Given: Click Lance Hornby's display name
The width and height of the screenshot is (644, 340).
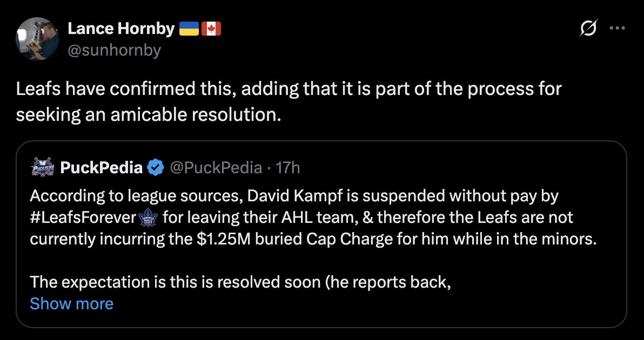Looking at the screenshot, I should pos(121,28).
